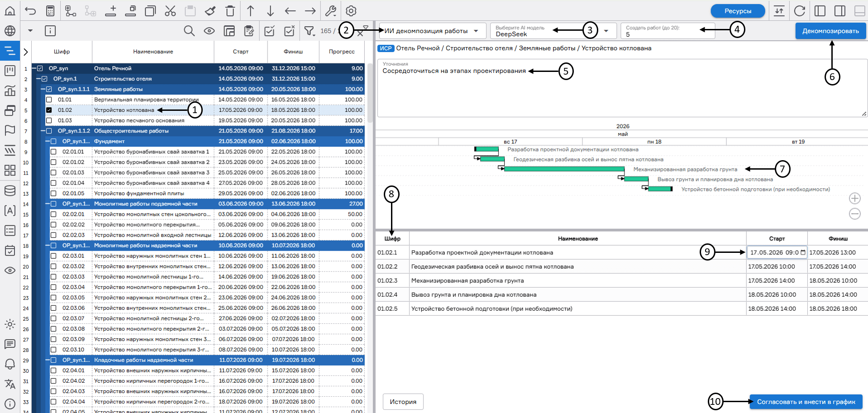The image size is (868, 413).
Task: Click the Уточнения text area
Action: tap(622, 88)
